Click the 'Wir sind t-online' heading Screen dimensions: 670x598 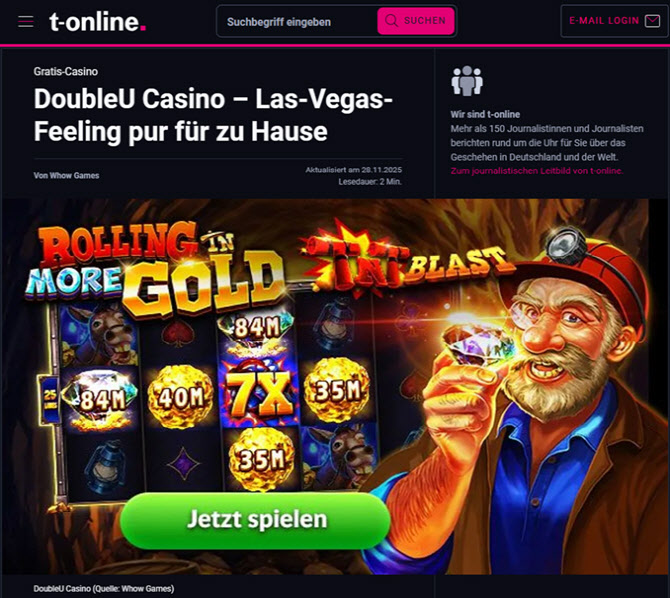tap(485, 114)
